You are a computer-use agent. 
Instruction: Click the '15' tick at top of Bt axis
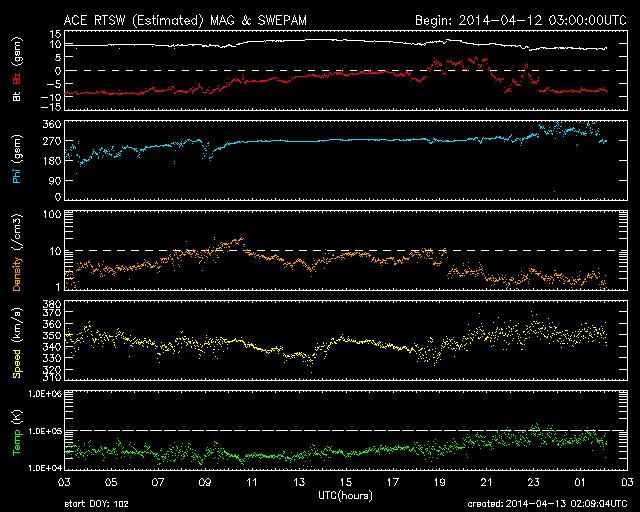56,34
